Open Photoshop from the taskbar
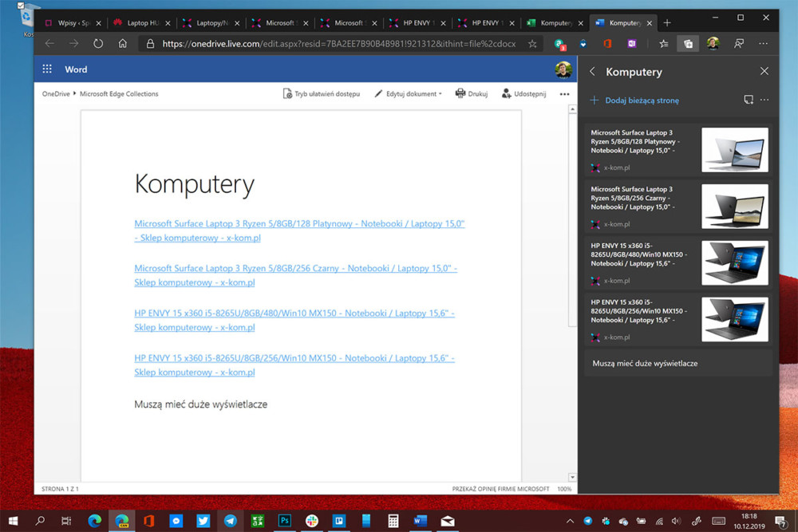 [285, 521]
